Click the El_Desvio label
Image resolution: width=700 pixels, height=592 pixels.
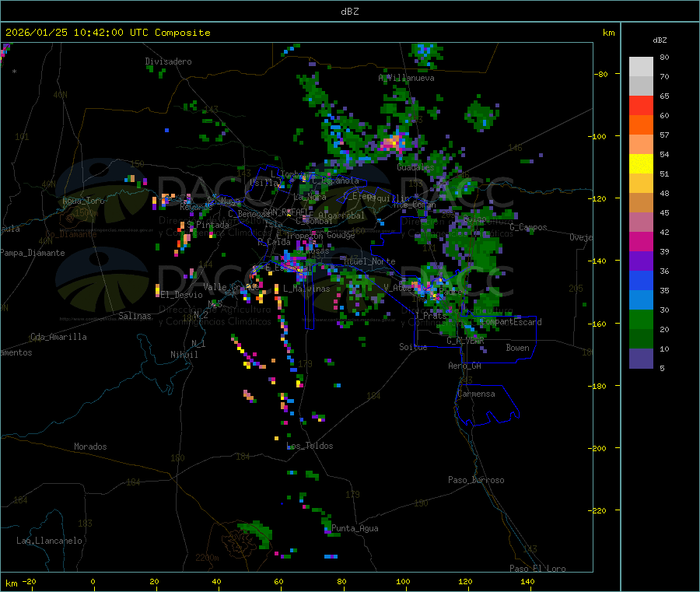click(182, 295)
